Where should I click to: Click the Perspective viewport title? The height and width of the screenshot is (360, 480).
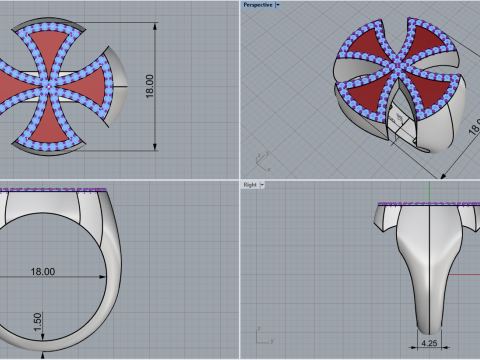pyautogui.click(x=258, y=5)
